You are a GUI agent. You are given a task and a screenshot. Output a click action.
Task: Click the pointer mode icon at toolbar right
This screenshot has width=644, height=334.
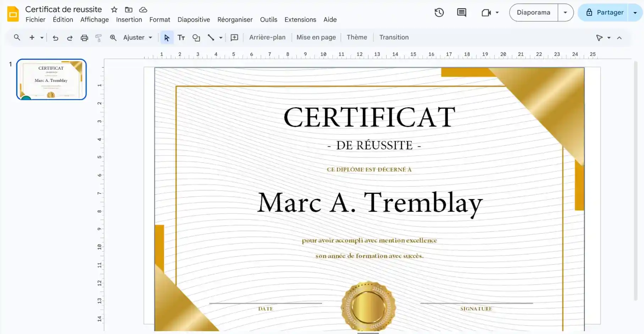tap(599, 38)
